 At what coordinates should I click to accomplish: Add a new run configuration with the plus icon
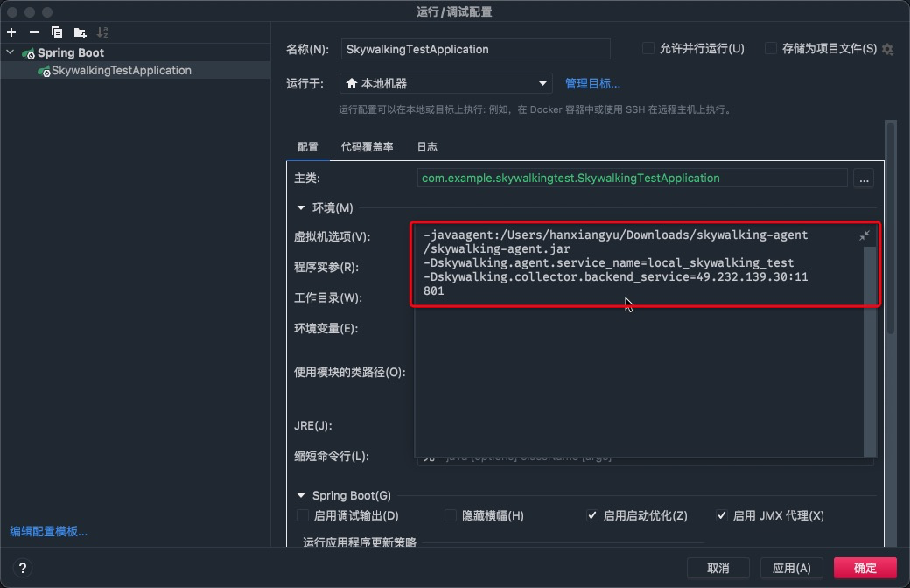coord(10,31)
